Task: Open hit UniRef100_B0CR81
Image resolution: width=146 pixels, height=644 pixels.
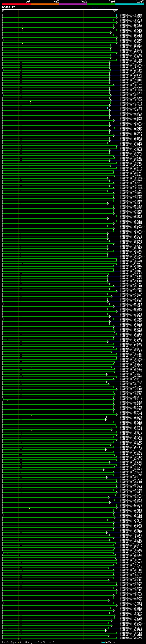Action: point(131,55)
